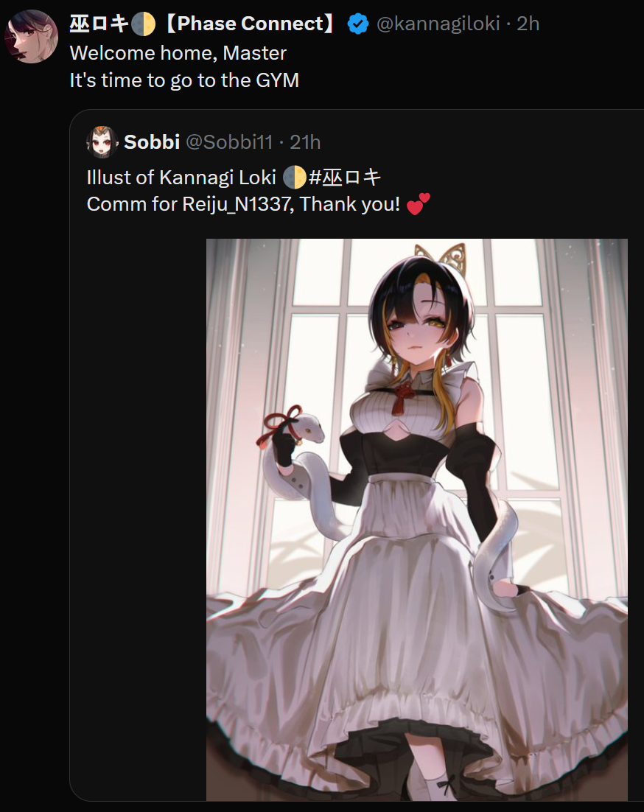Click "Illust of Kannagi Loki" quoted text
This screenshot has height=812, width=644.
tap(181, 178)
